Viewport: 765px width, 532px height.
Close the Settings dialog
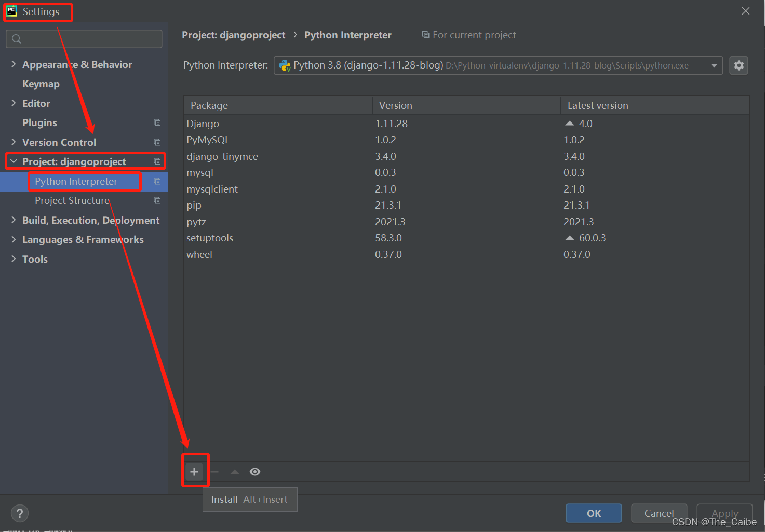tap(746, 11)
